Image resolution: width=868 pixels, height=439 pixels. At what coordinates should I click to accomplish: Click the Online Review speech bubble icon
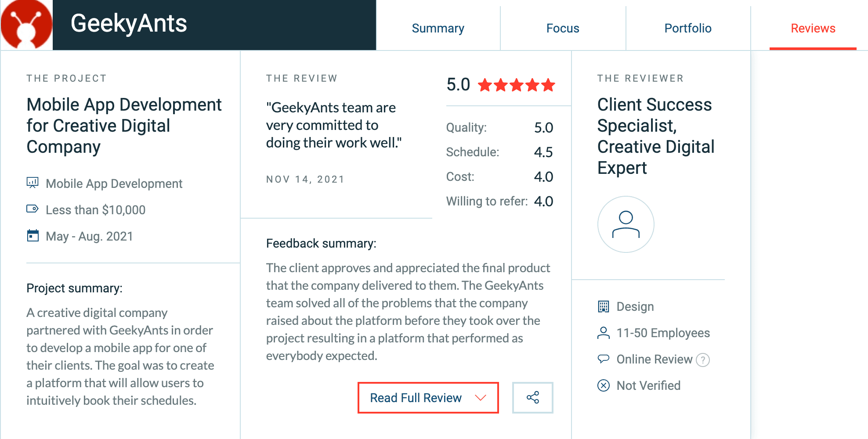pyautogui.click(x=604, y=359)
